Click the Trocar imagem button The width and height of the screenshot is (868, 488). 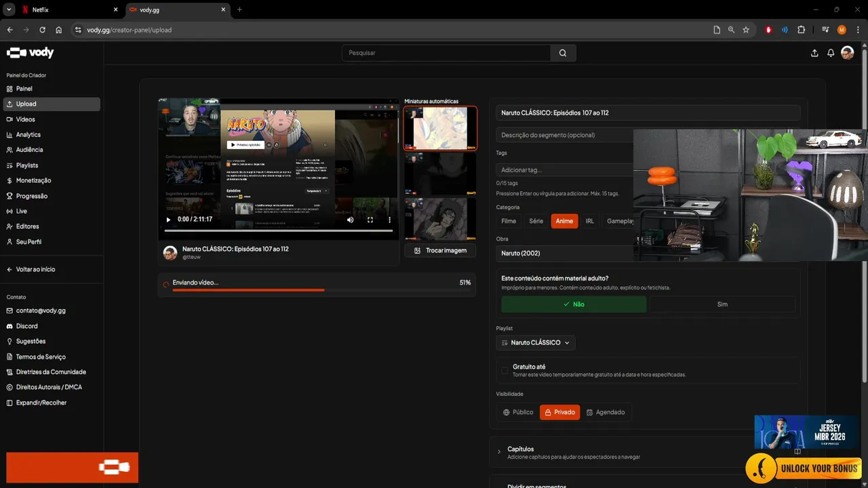coord(440,250)
